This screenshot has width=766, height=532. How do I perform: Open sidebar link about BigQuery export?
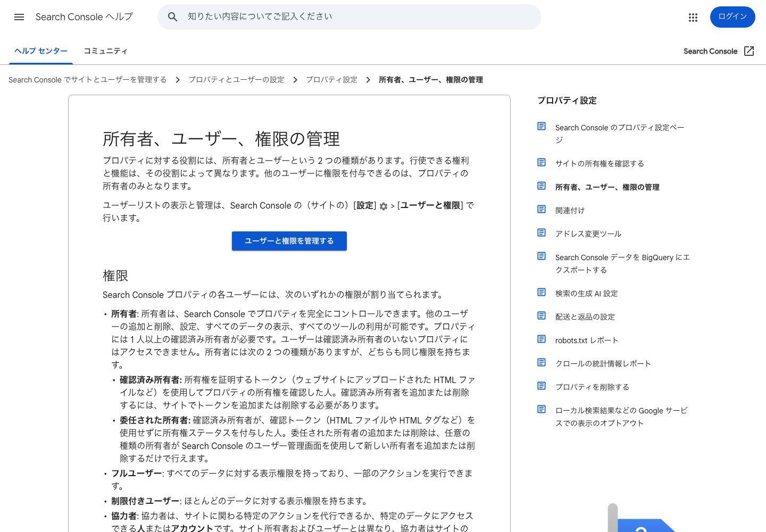point(622,263)
